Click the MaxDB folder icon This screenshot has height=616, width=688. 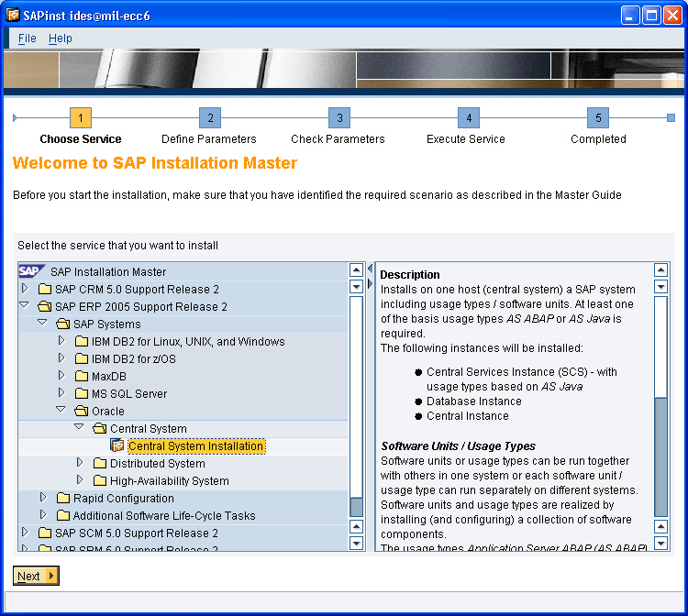82,377
